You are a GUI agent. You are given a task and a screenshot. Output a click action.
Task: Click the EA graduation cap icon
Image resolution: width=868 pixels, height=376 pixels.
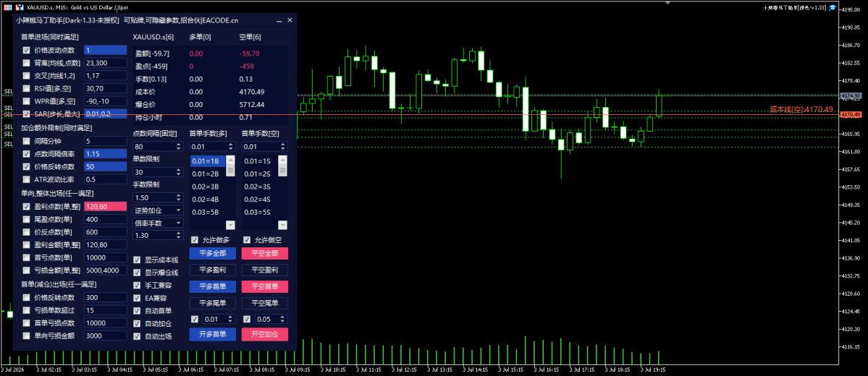832,7
